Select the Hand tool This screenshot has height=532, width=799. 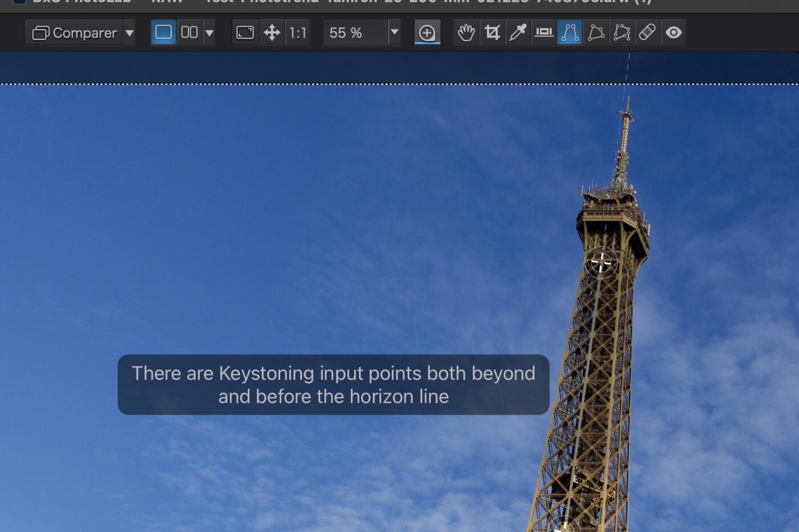tap(466, 33)
